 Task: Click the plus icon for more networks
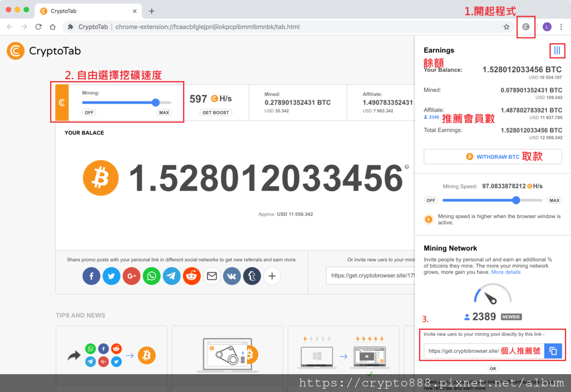[272, 276]
